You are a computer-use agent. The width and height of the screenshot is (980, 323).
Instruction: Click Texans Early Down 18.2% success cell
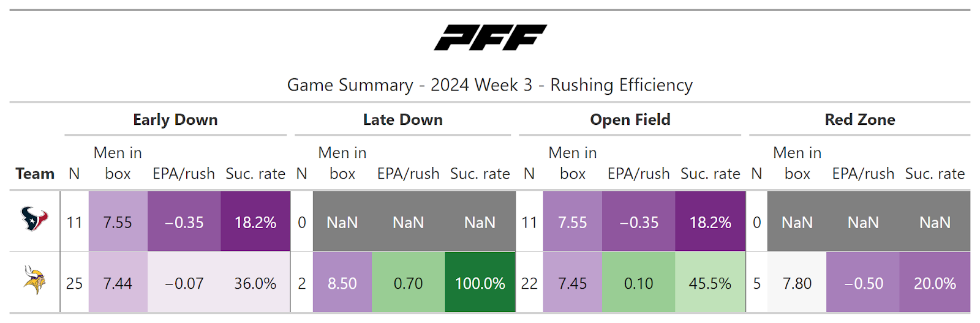click(255, 222)
